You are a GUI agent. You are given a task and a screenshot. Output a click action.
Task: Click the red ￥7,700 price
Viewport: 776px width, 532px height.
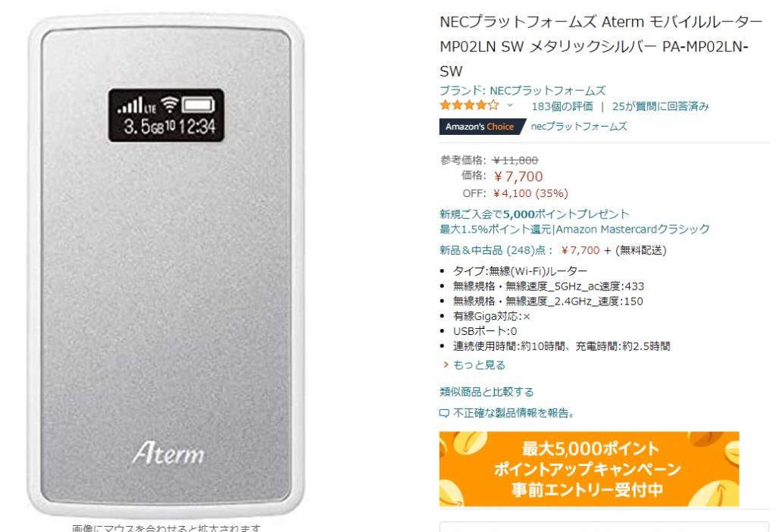518,176
